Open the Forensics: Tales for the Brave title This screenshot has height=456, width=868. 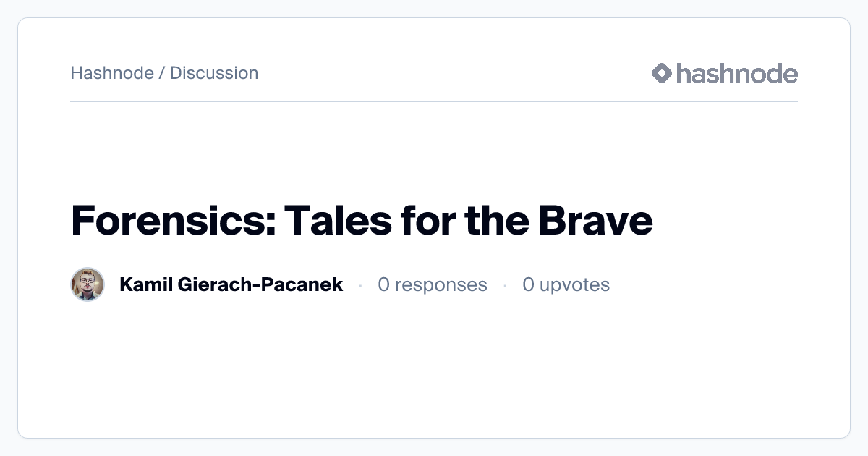pos(362,221)
